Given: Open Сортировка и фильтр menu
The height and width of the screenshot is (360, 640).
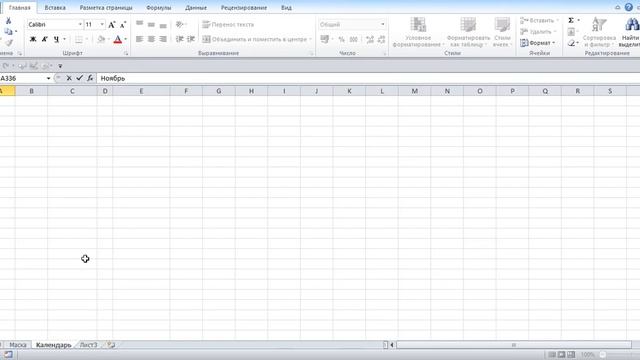Looking at the screenshot, I should (599, 33).
